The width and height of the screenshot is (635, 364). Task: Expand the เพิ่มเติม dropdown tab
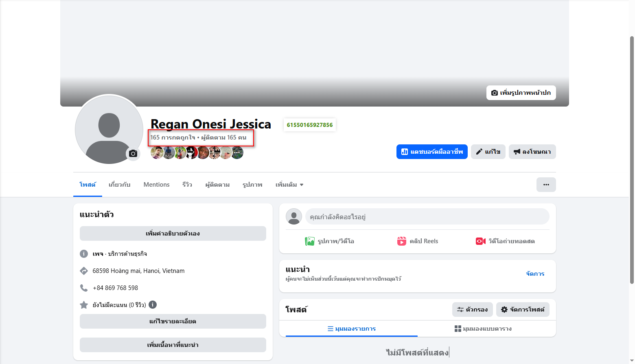point(289,185)
